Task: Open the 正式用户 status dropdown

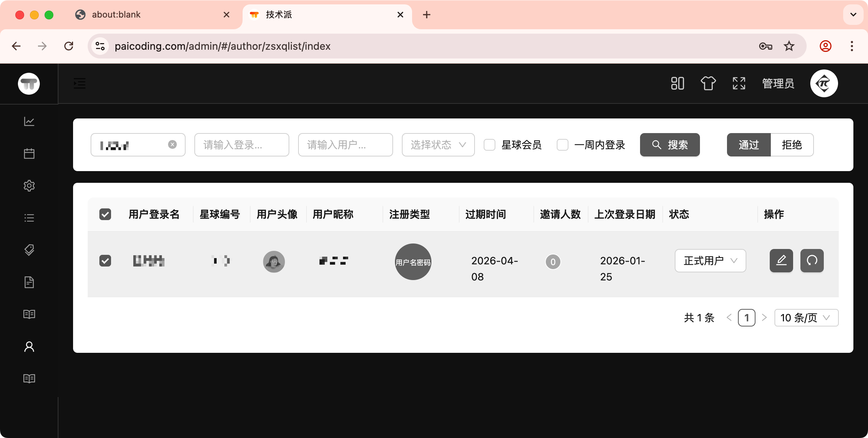Action: (710, 261)
